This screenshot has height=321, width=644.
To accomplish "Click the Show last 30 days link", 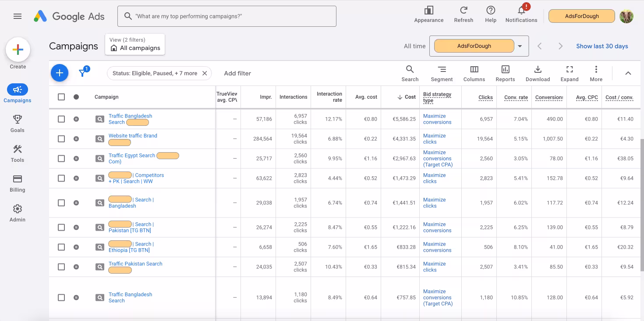I will point(602,46).
